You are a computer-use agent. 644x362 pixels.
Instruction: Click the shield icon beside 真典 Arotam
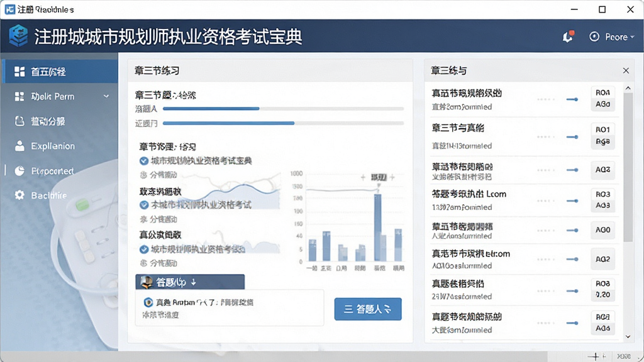[148, 302]
